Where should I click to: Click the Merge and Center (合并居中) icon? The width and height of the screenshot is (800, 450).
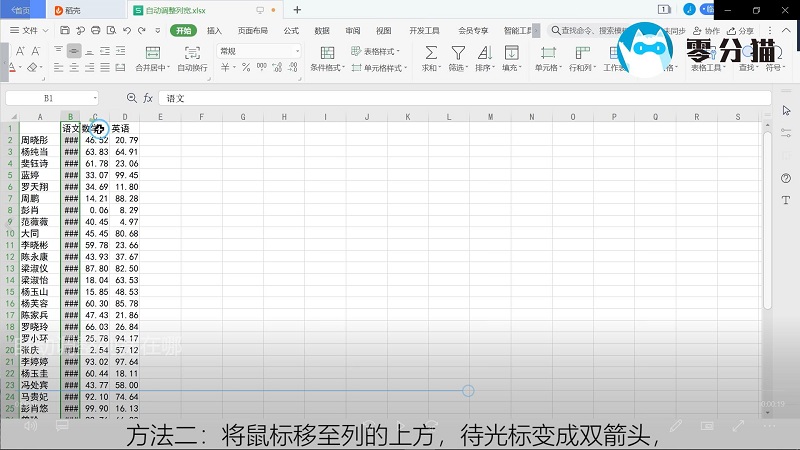(150, 52)
